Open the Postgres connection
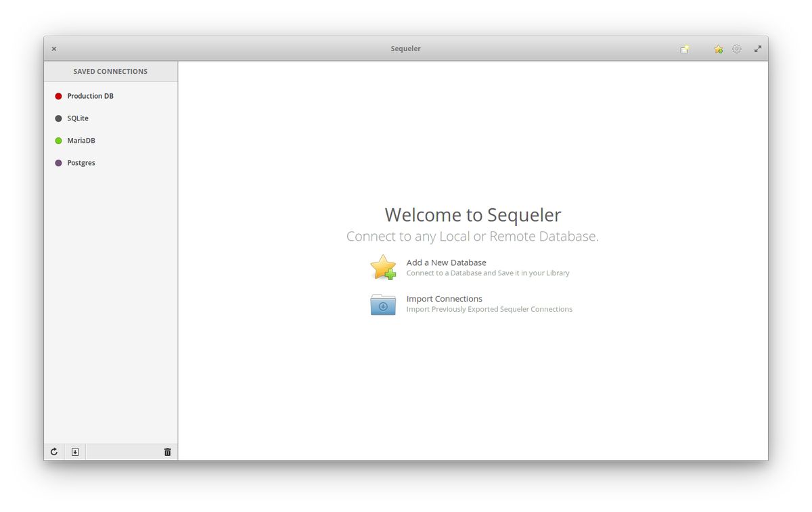 [81, 162]
